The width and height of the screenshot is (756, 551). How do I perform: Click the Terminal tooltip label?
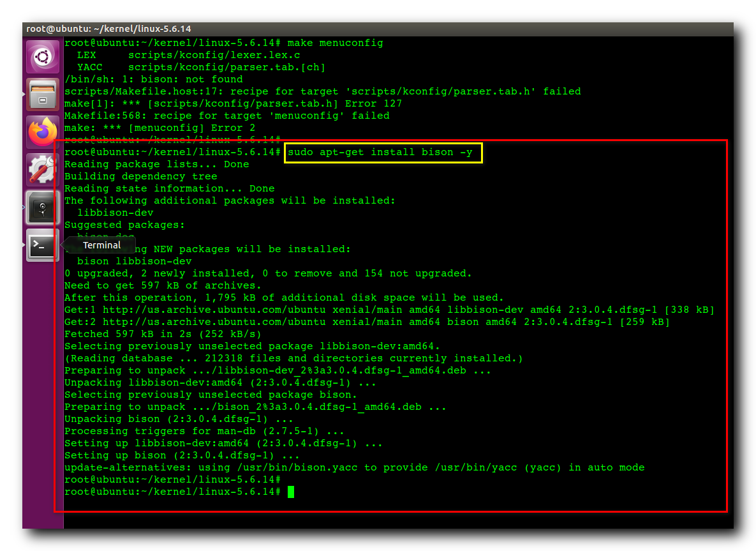[x=101, y=245]
